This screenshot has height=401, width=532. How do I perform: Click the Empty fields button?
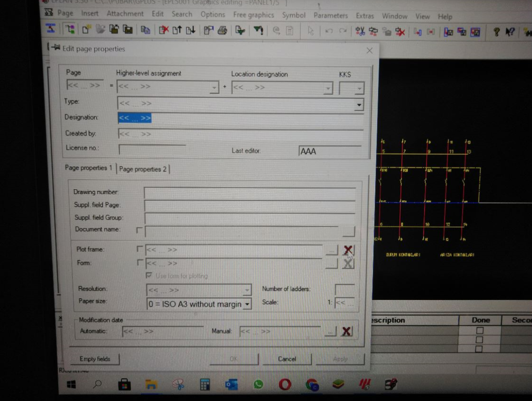95,359
